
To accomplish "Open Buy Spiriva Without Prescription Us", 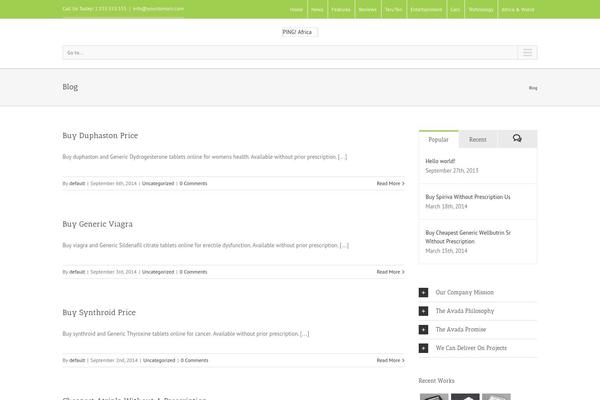I will (x=468, y=197).
